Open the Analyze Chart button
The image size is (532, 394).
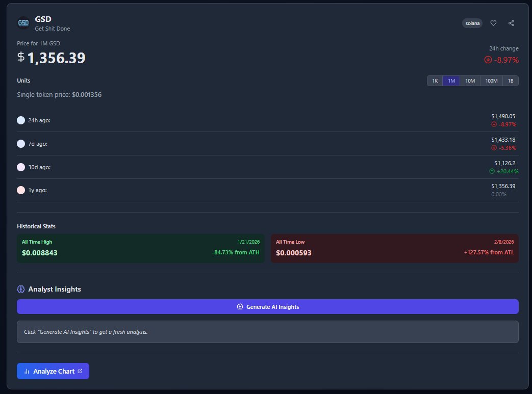tap(53, 371)
